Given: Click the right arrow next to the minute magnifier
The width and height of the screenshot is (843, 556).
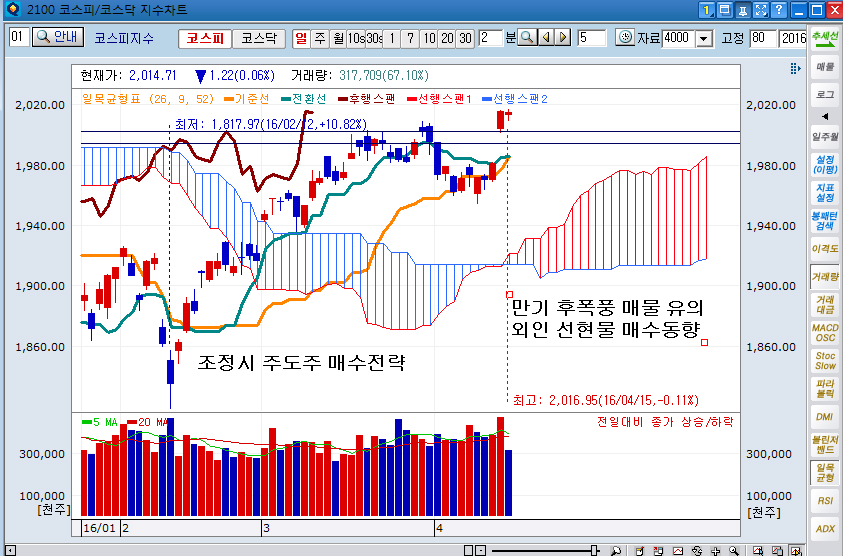Looking at the screenshot, I should (x=563, y=38).
